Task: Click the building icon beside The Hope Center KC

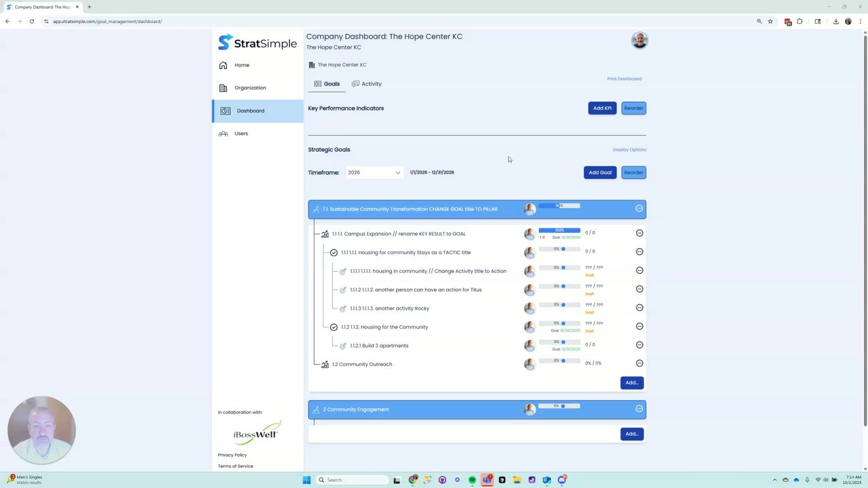Action: 312,65
